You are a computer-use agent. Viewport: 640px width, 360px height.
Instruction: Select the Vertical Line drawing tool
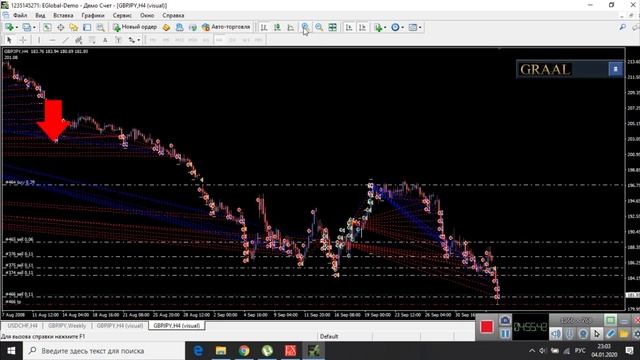[x=39, y=40]
